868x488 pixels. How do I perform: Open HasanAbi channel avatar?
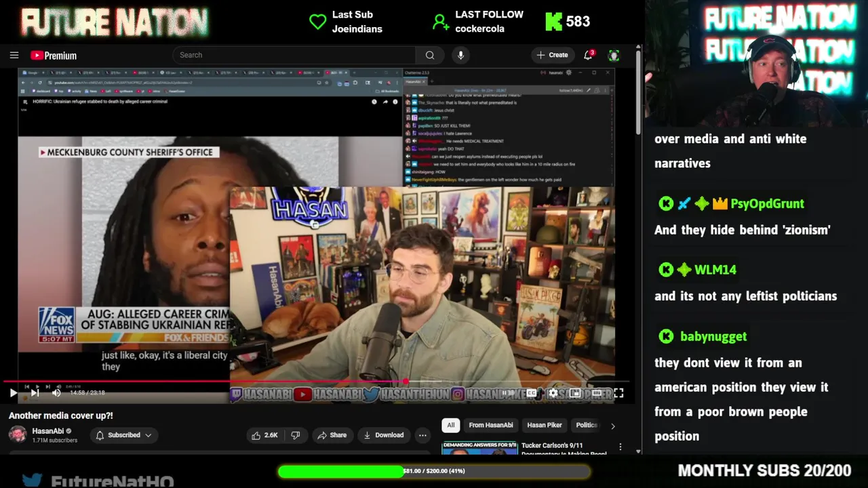pos(18,434)
